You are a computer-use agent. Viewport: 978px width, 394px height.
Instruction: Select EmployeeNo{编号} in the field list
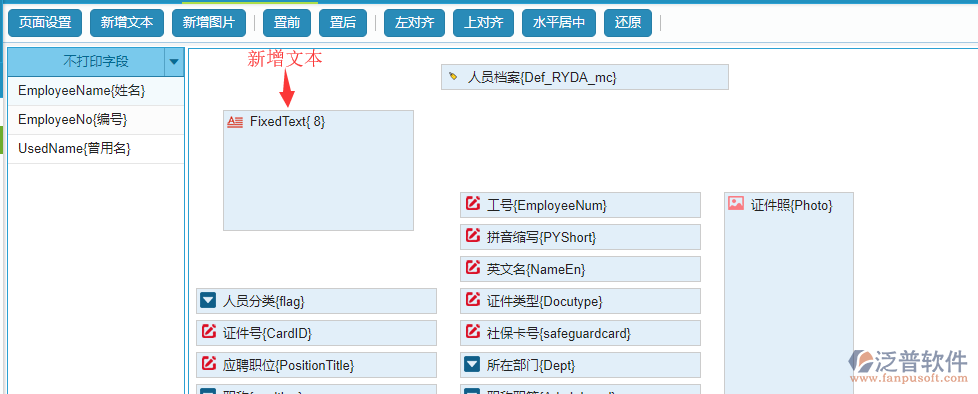pyautogui.click(x=96, y=120)
